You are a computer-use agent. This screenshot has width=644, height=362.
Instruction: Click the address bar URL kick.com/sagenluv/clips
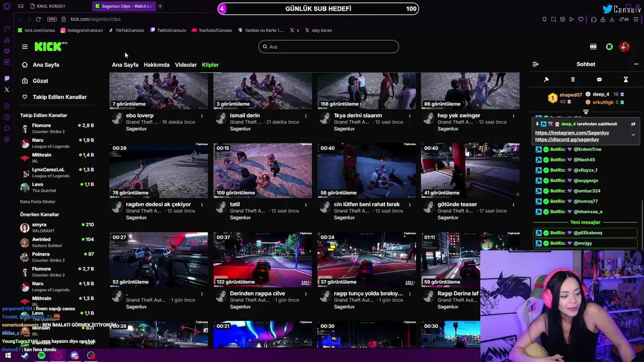[x=96, y=19]
